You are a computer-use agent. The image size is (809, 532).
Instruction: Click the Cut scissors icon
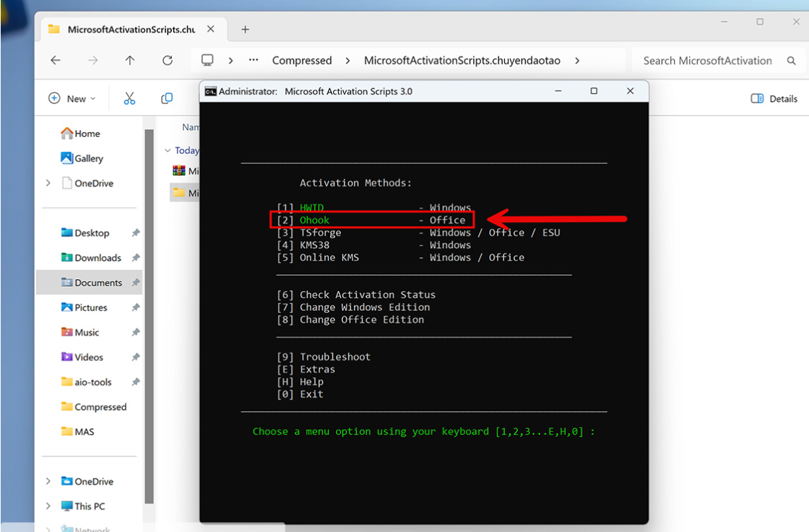click(x=129, y=99)
